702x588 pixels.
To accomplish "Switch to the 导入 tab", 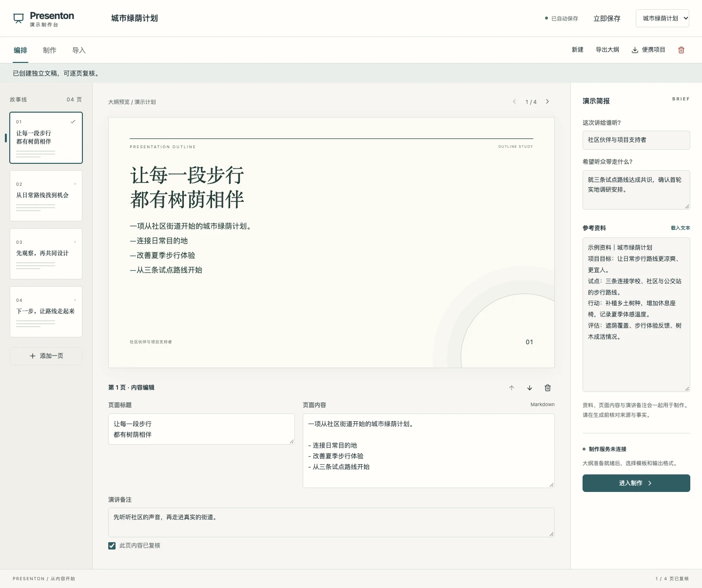I will [x=79, y=50].
